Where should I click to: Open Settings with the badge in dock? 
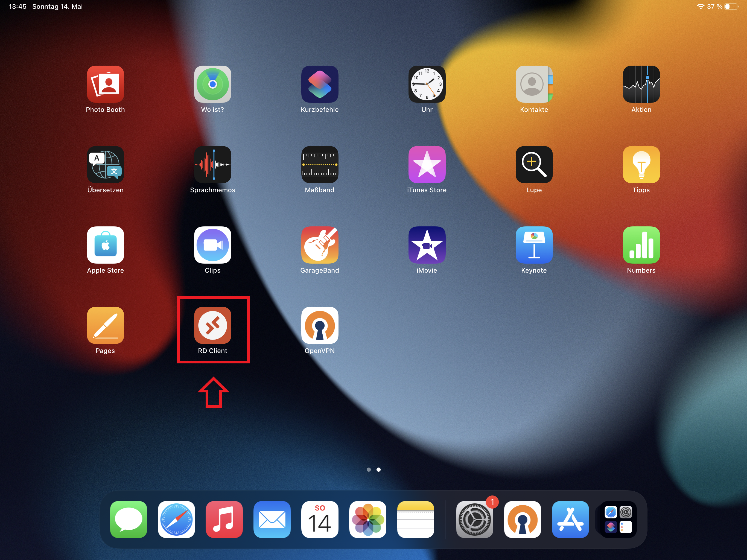(474, 520)
